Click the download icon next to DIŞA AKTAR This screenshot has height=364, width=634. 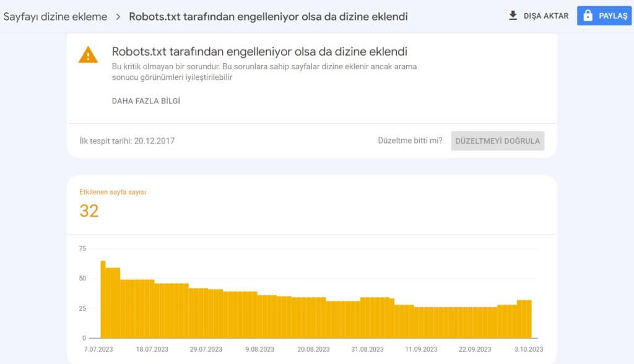pyautogui.click(x=513, y=15)
